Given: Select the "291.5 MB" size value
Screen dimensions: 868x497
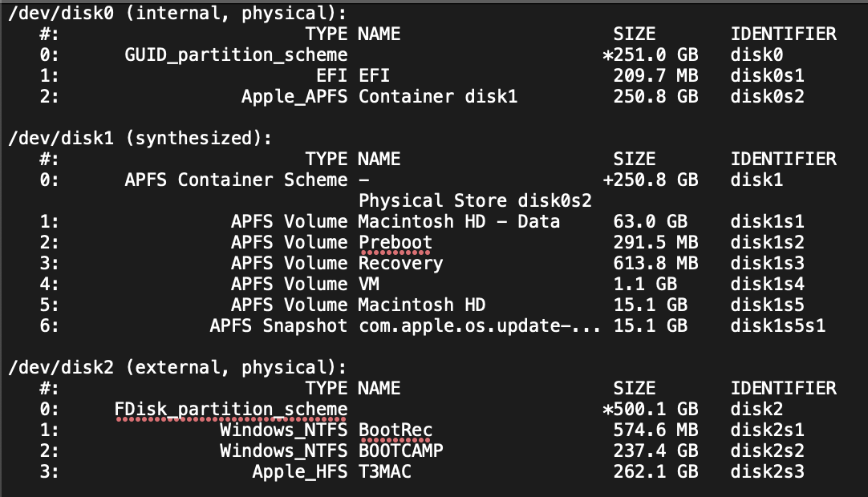Looking at the screenshot, I should (x=655, y=242).
